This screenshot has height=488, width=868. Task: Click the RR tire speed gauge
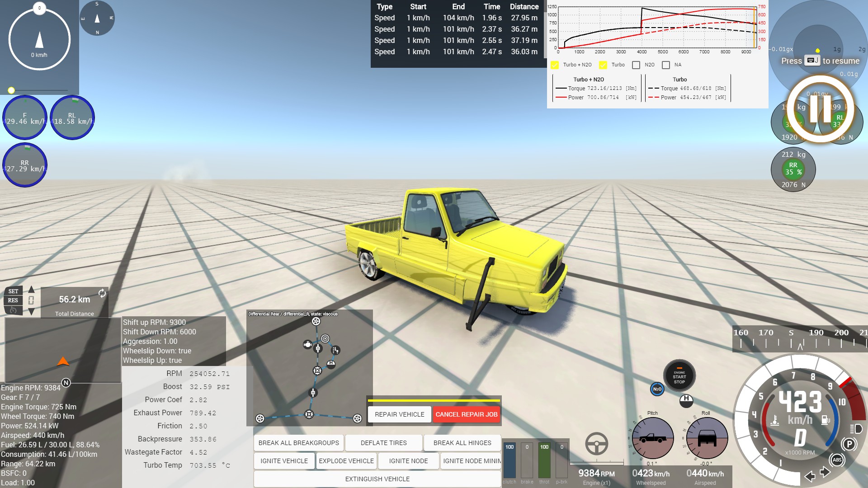pyautogui.click(x=25, y=165)
